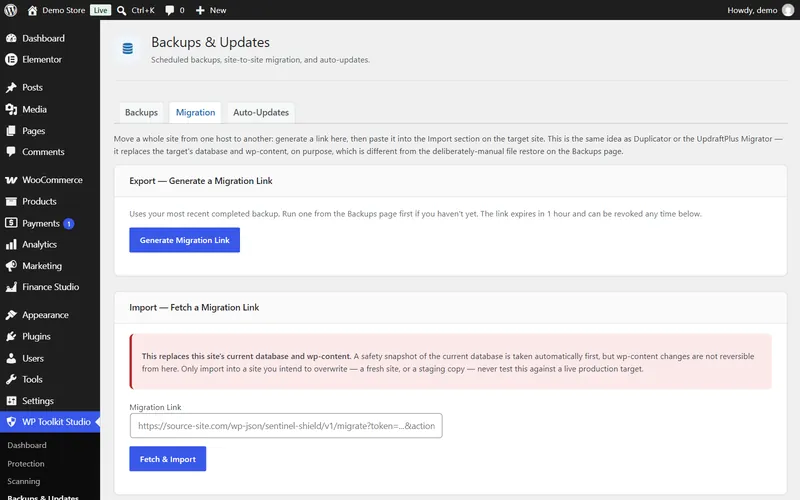The height and width of the screenshot is (500, 800).
Task: Open the Auto-Updates tab
Action: coord(261,112)
